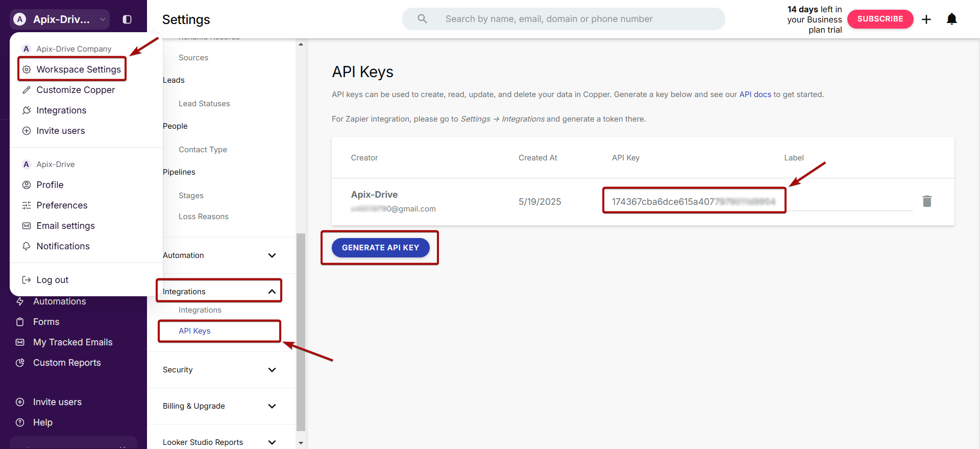Click the Profile person icon

(27, 185)
